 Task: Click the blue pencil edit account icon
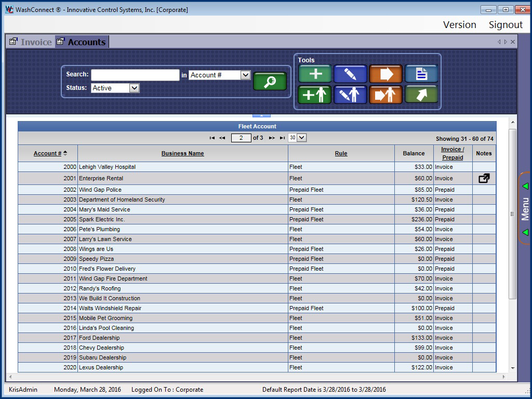point(350,74)
